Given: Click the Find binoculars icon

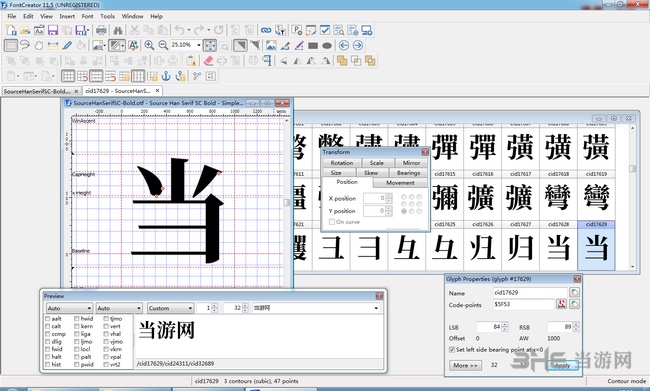Looking at the screenshot, I should [118, 30].
